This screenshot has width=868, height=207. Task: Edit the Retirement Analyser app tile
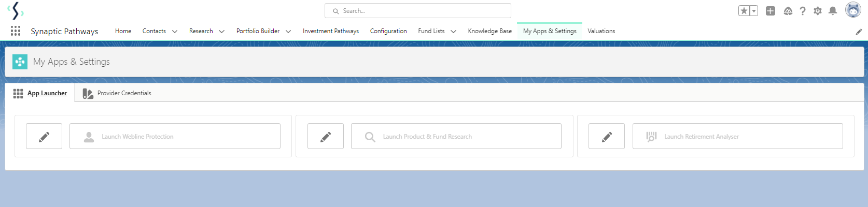[x=607, y=136]
